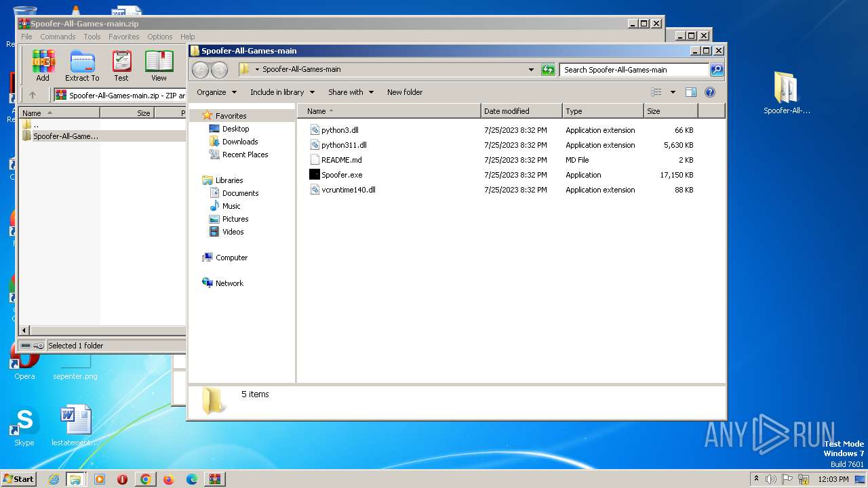The height and width of the screenshot is (488, 868).
Task: Change view icon in Explorer toolbar
Action: tap(656, 92)
